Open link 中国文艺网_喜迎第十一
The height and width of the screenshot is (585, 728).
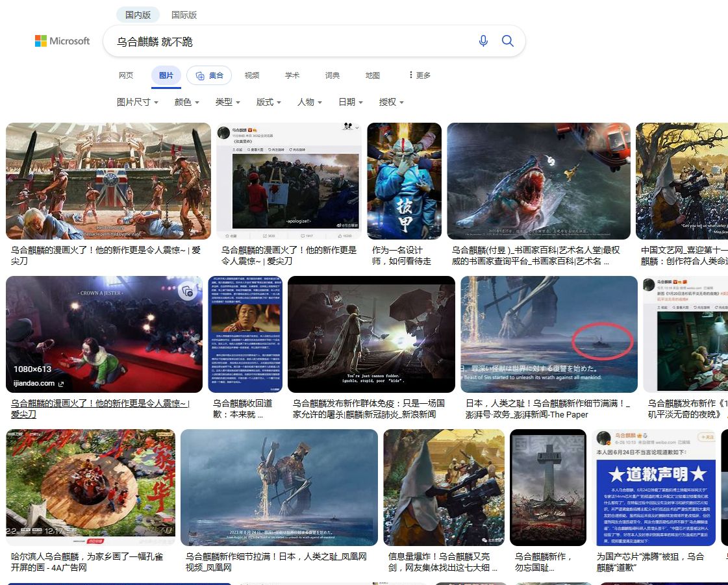tap(684, 256)
